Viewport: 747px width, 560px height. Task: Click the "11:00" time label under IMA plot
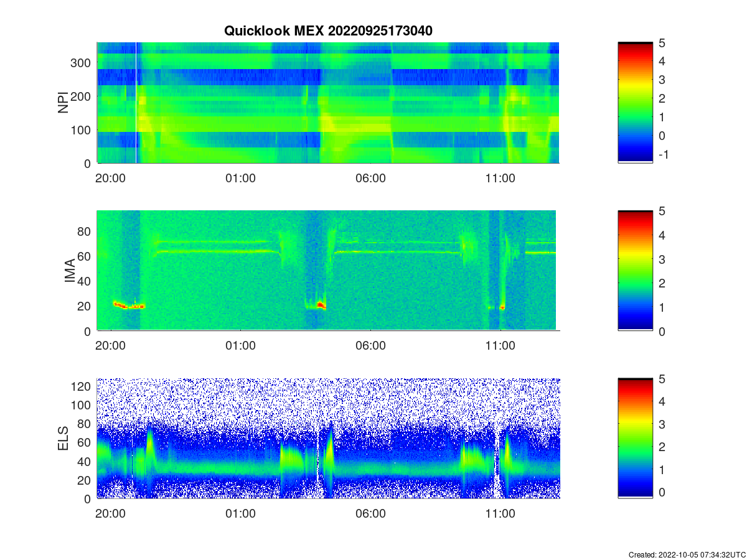tap(500, 346)
